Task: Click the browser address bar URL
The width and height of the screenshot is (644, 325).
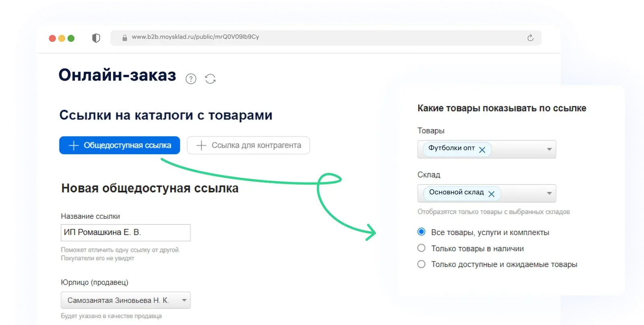Action: (196, 37)
